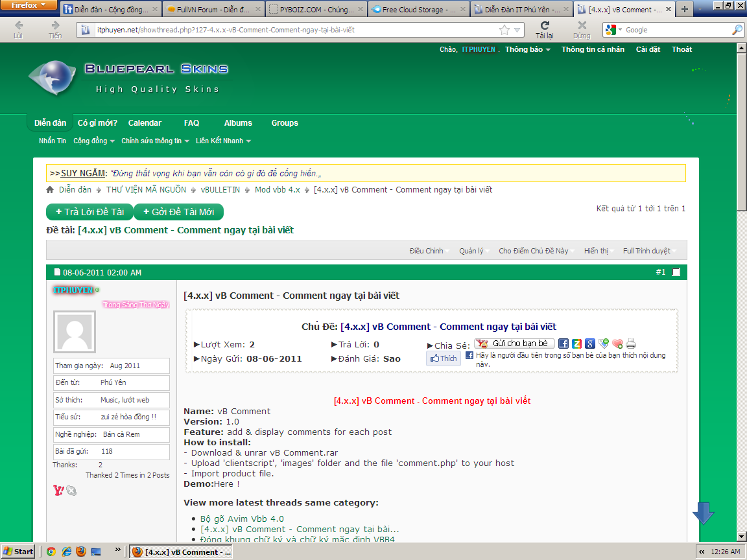747x560 pixels.
Task: Bookmark the page with the star icon
Action: 504,30
